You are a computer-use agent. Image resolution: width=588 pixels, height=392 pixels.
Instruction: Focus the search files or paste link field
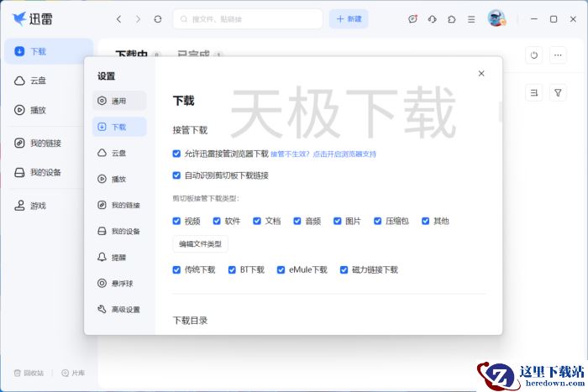(248, 19)
